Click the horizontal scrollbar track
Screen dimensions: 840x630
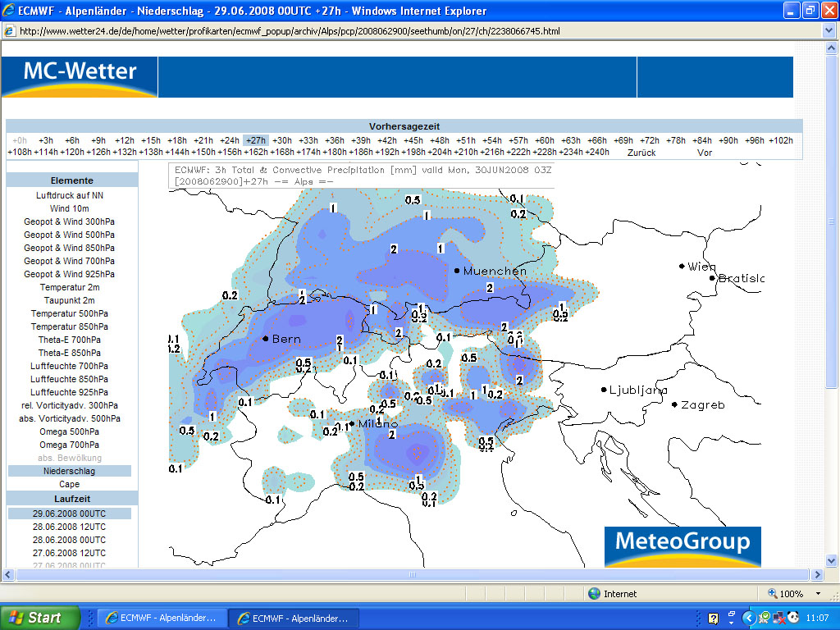pos(410,575)
